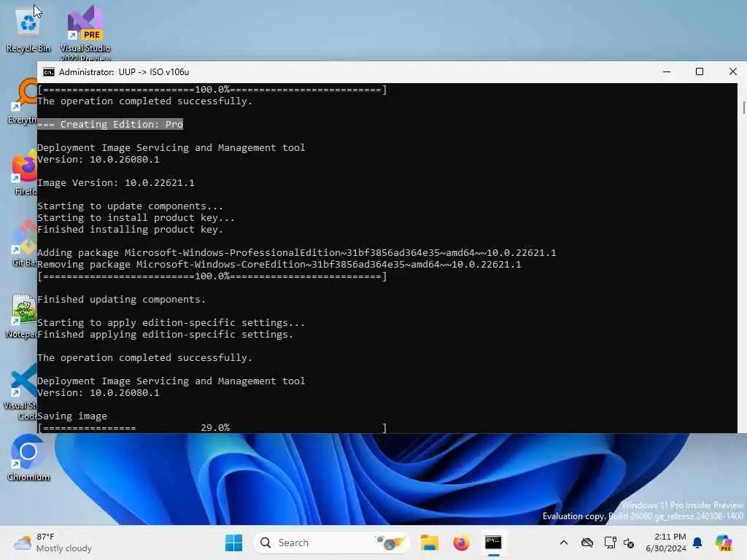Click the search highlight icon in Search box

[390, 542]
